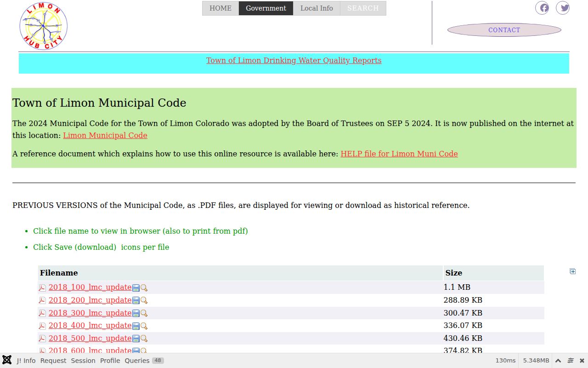588x368 pixels.
Task: Click the CONTACT button
Action: click(504, 30)
